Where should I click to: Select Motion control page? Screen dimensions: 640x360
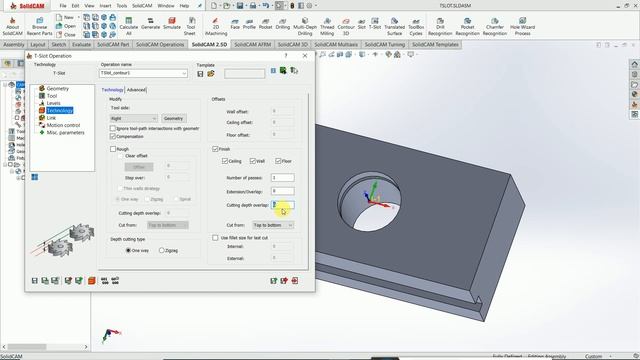click(x=63, y=125)
